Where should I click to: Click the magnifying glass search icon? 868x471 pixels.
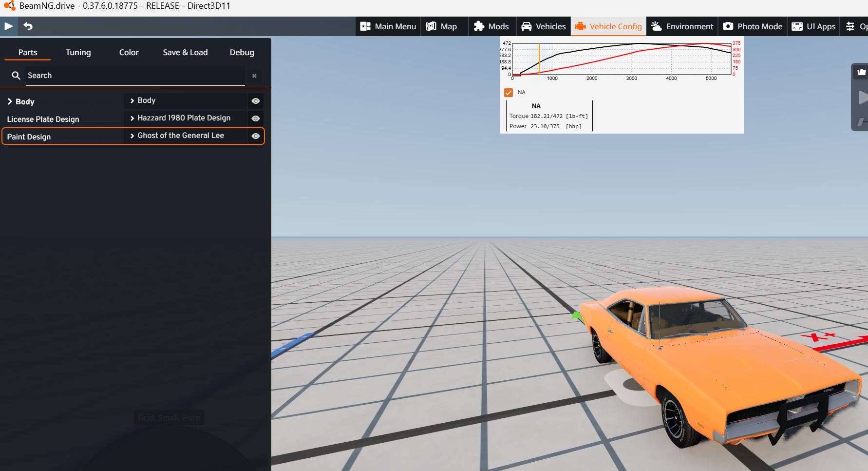tap(16, 76)
